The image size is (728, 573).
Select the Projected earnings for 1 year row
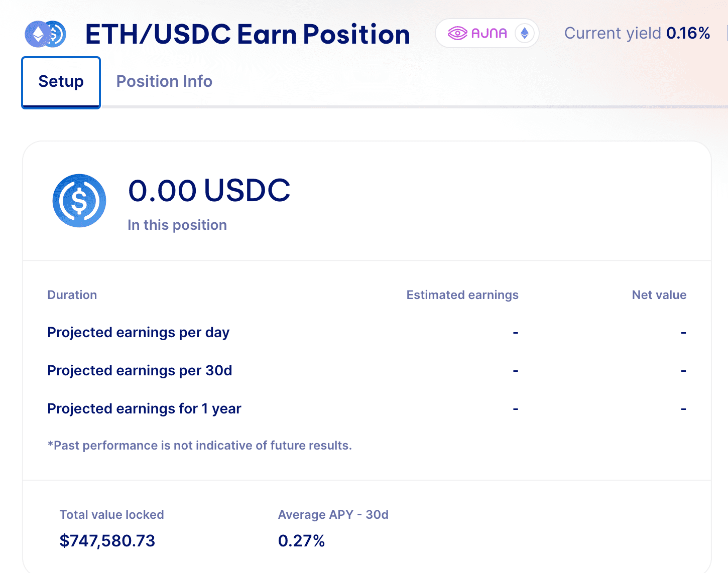pos(144,409)
